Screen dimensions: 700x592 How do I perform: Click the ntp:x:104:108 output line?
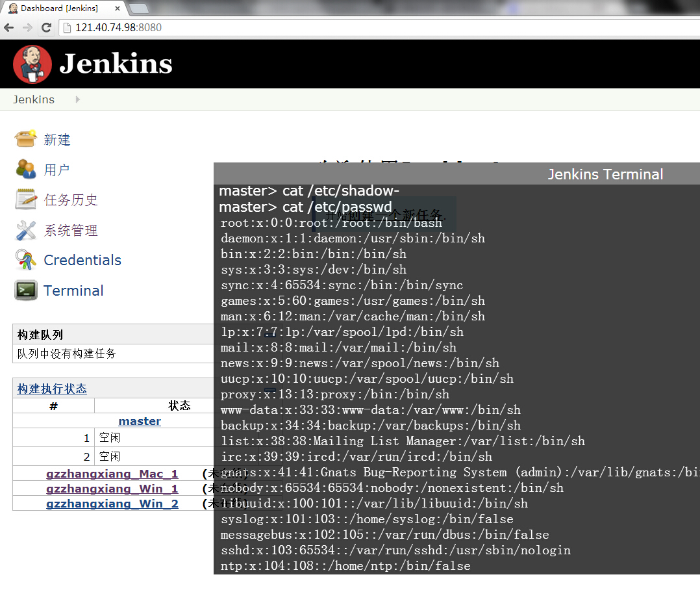coord(345,565)
